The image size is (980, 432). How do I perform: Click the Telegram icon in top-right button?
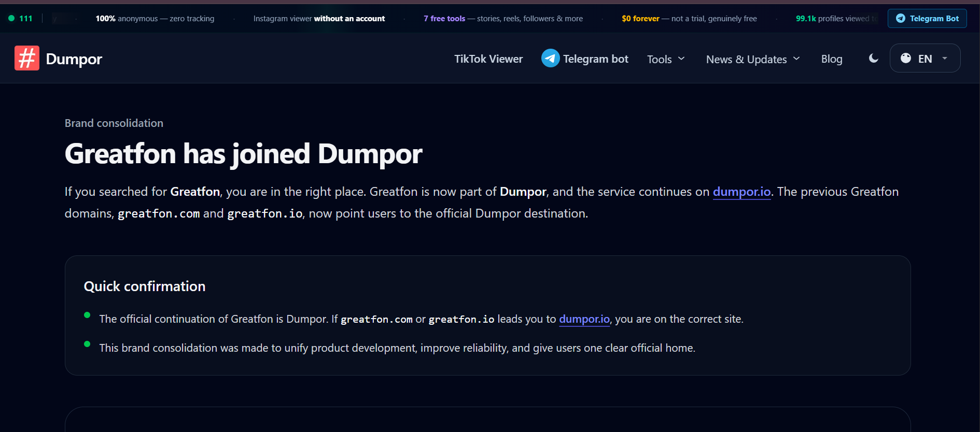(901, 18)
